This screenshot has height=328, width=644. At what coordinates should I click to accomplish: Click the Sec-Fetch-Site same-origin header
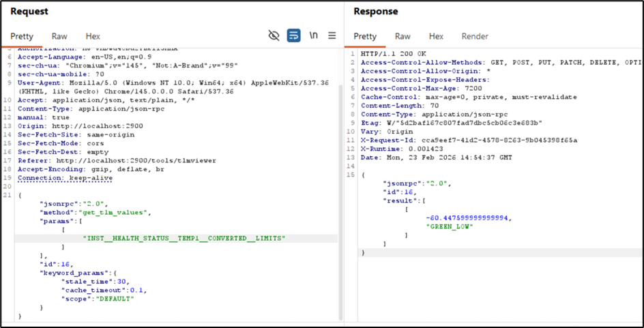76,134
